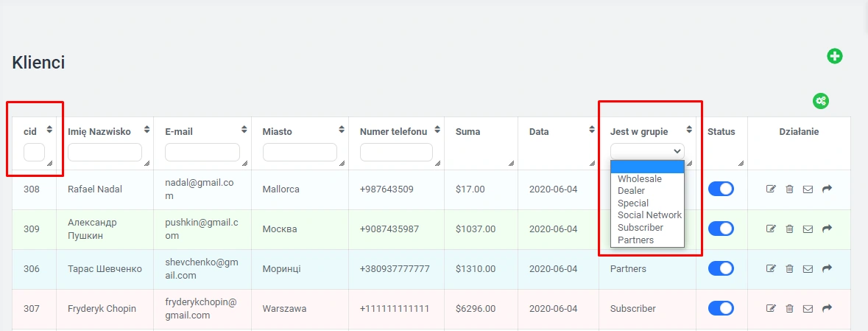
Task: Edit the Rafael Nadal client row
Action: (771, 189)
